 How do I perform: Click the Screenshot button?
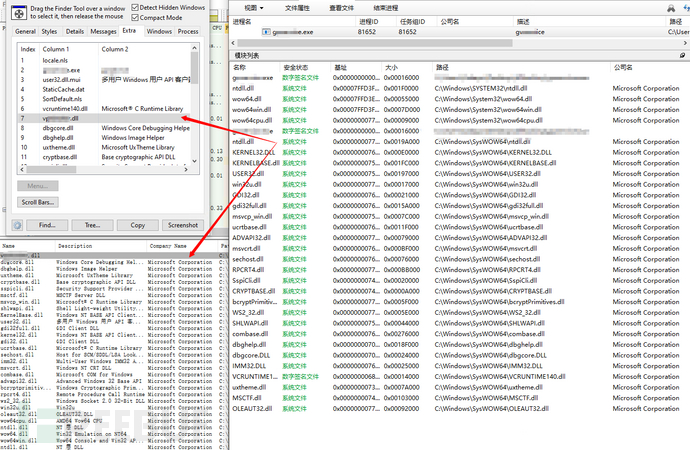[x=182, y=225]
